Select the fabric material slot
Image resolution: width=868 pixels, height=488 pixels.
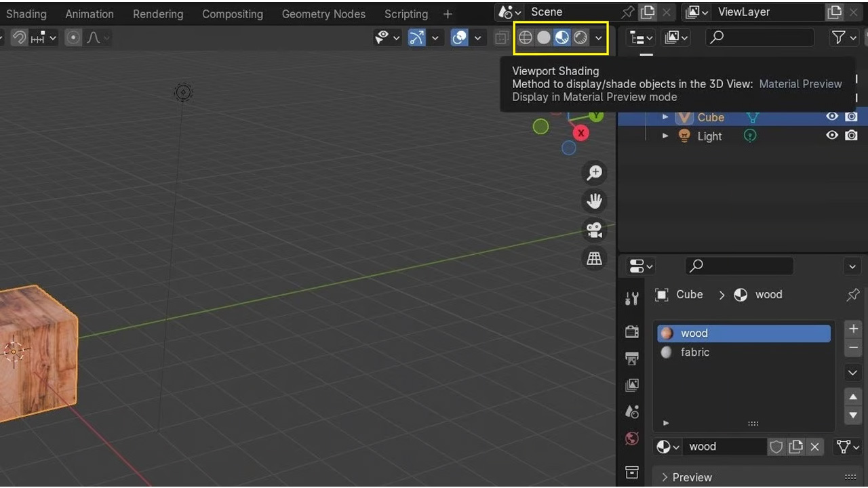pos(695,352)
